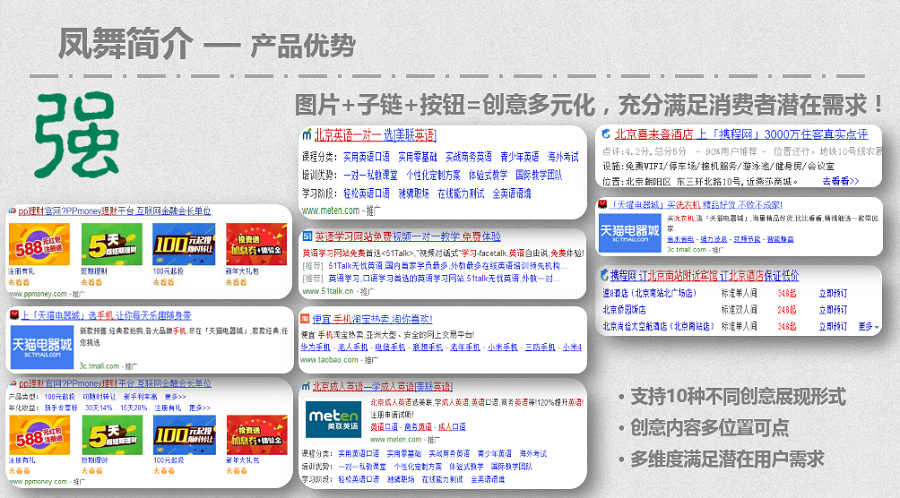Open the 商务英语 sublink beside meten logo
900x498 pixels.
418,427
